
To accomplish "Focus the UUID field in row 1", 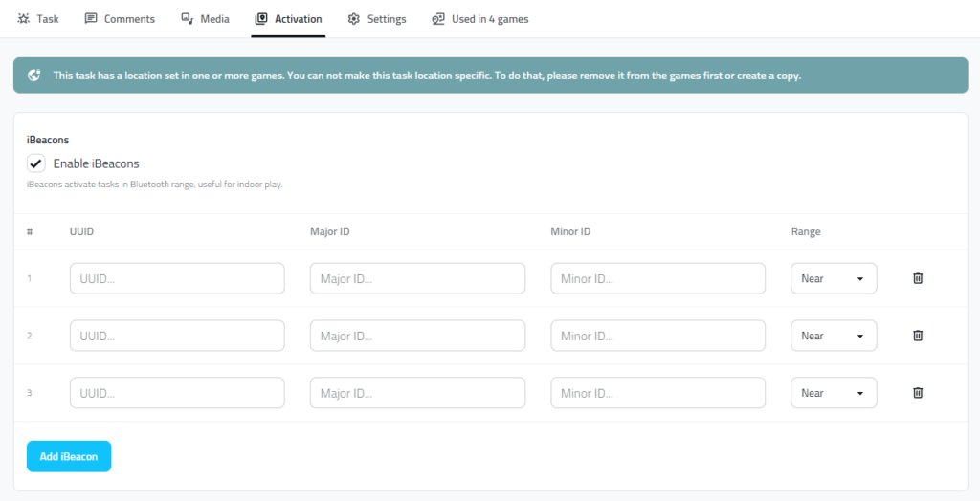I will click(x=177, y=278).
